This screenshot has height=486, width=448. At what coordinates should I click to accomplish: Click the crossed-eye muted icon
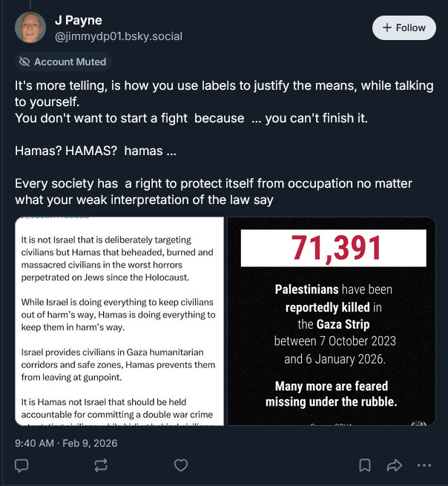coord(24,62)
